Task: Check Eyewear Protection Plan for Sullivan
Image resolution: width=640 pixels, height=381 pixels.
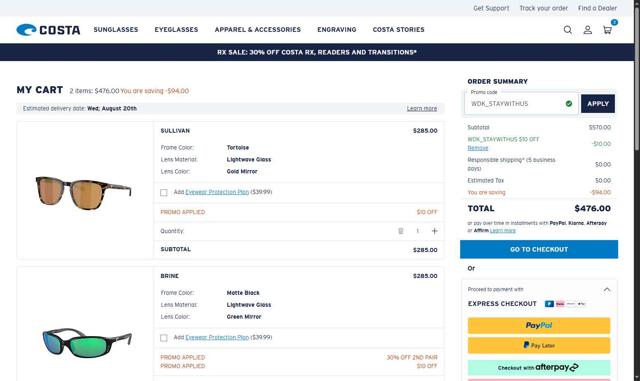Action: point(164,192)
